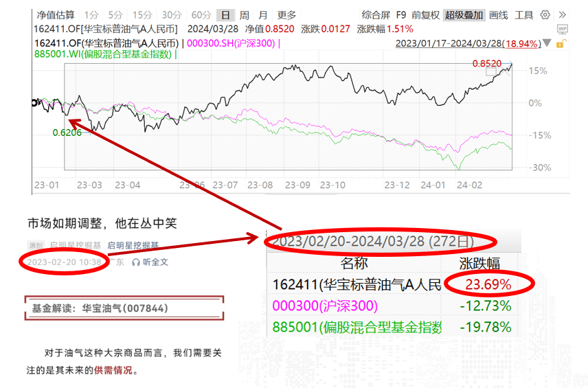Screen dimensions: 588x388
Task: Click the WP monitor icon
Action: pos(562,29)
